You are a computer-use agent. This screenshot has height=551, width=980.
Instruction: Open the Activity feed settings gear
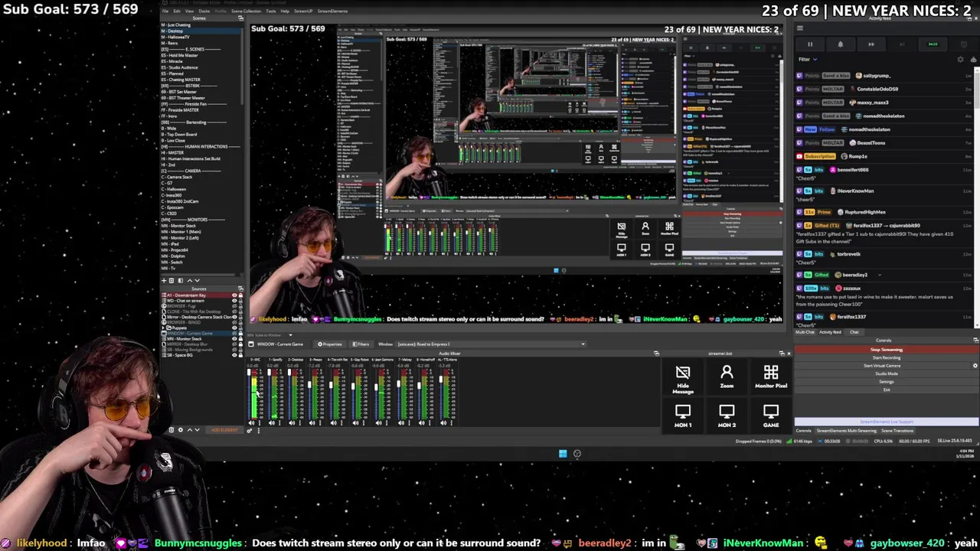click(x=960, y=59)
